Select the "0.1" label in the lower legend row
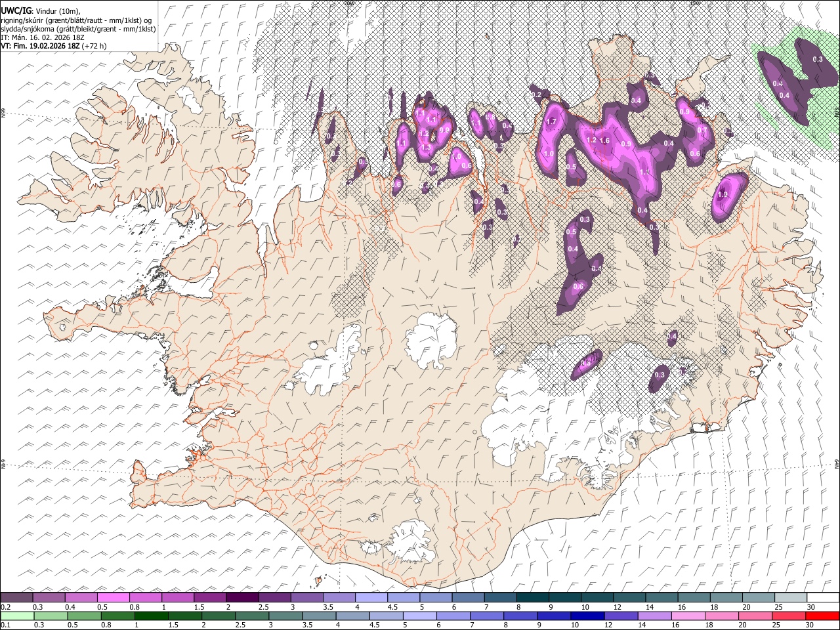The height and width of the screenshot is (630, 840). pyautogui.click(x=6, y=625)
